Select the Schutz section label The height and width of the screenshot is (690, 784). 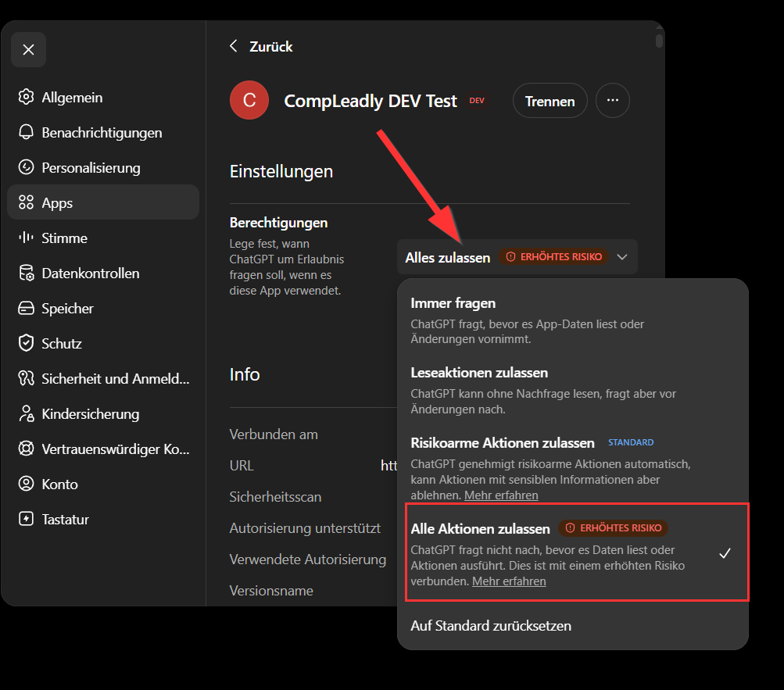tap(62, 344)
